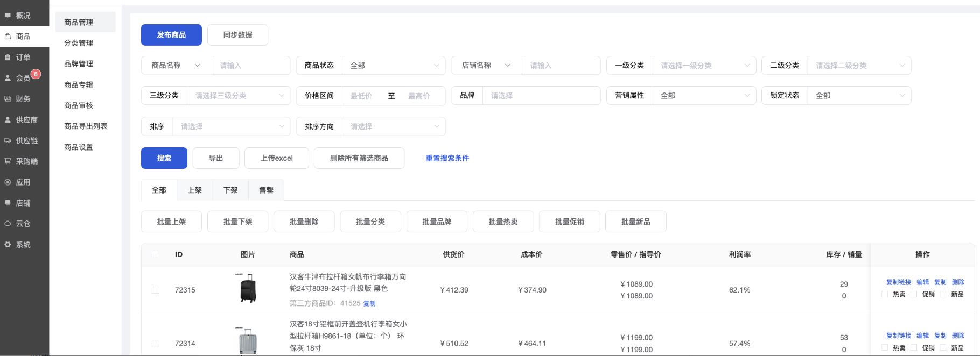Click the 重置搜索条件 reset link

pos(447,158)
